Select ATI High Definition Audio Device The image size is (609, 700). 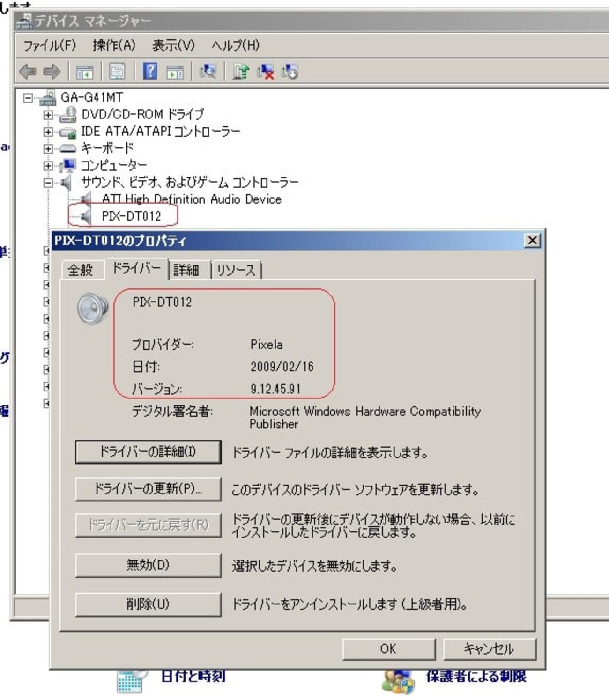[192, 199]
